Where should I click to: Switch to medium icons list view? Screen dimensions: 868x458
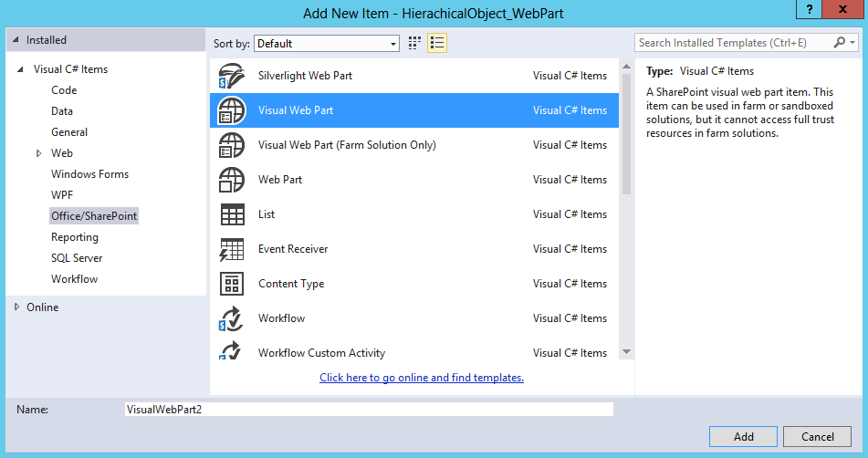437,43
